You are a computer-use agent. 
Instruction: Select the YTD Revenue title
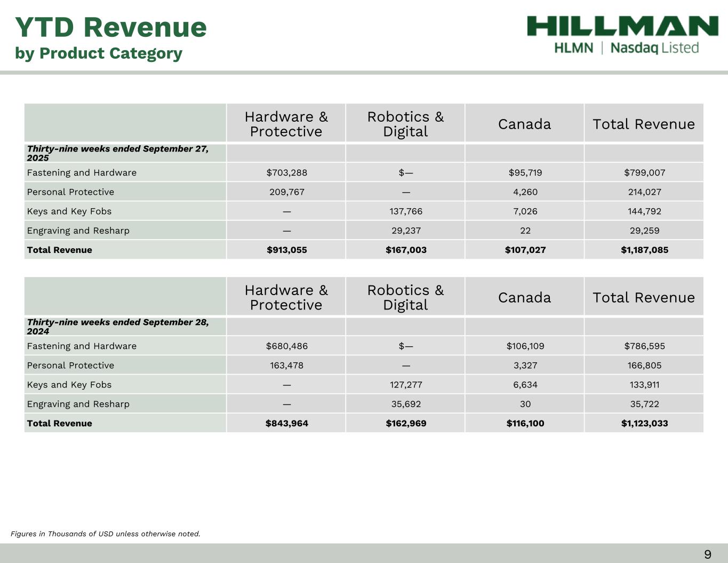110,27
